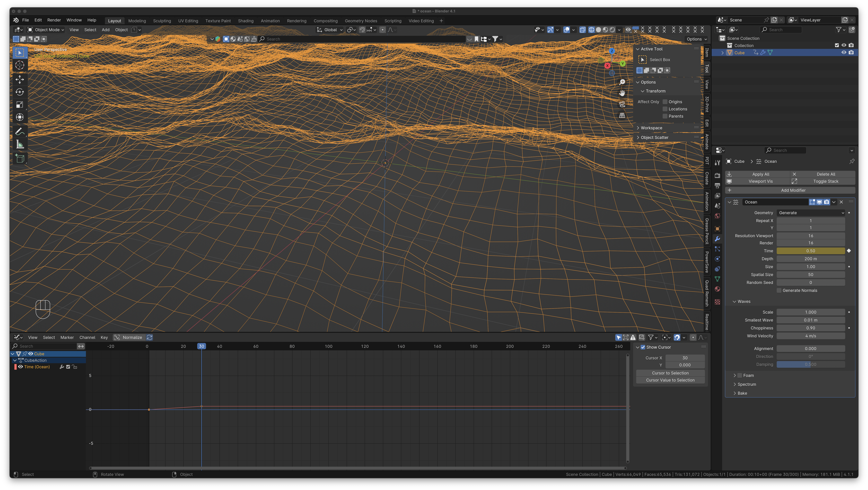The width and height of the screenshot is (868, 490).
Task: Open the Texture properties checker tab
Action: coord(717,302)
